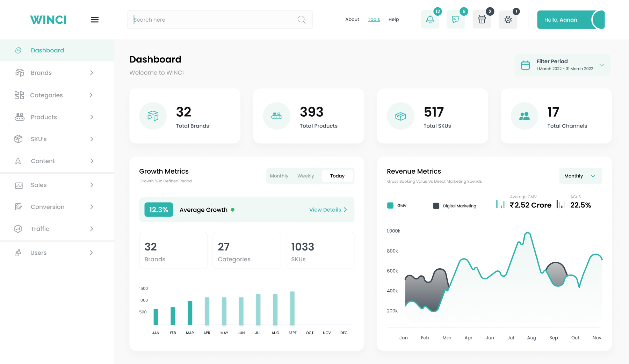Click the Dashboard sidebar icon
Viewport: 629px width, 364px height.
pyautogui.click(x=18, y=50)
